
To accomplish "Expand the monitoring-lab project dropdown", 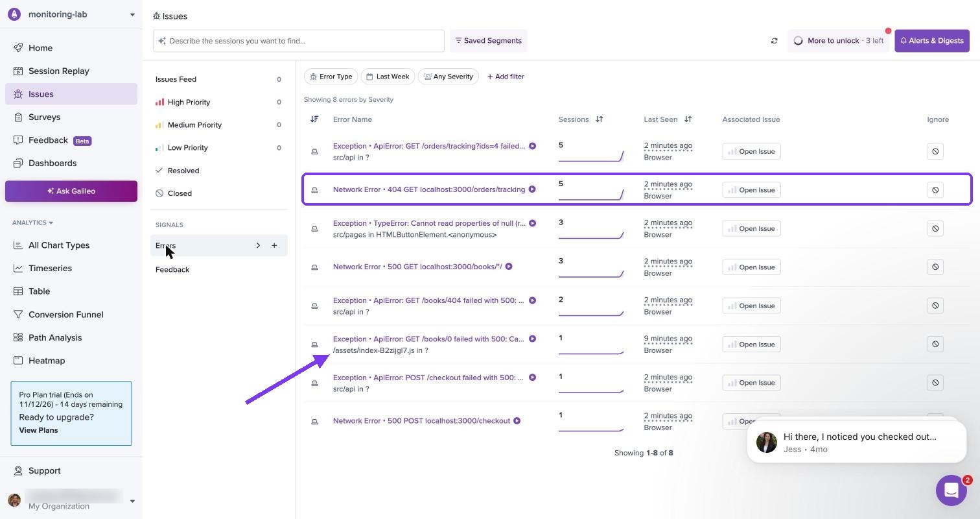I will (132, 14).
